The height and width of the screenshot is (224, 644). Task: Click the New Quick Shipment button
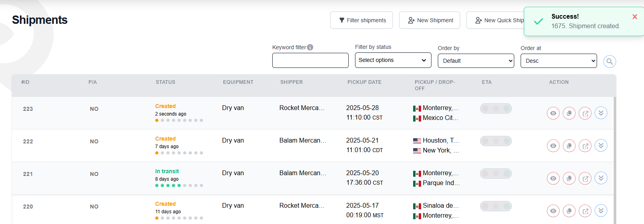point(496,20)
